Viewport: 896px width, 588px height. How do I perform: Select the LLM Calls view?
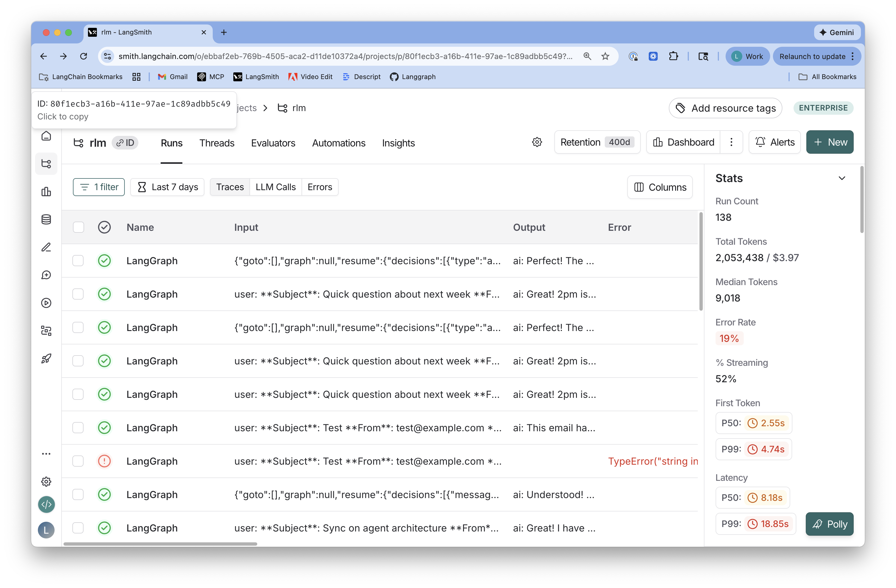[276, 187]
